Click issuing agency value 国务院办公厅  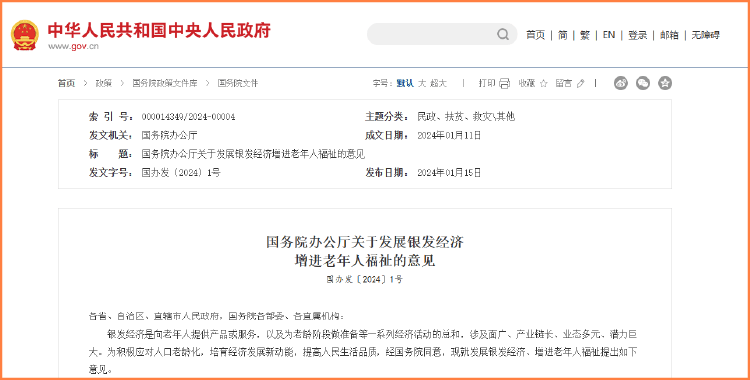169,135
